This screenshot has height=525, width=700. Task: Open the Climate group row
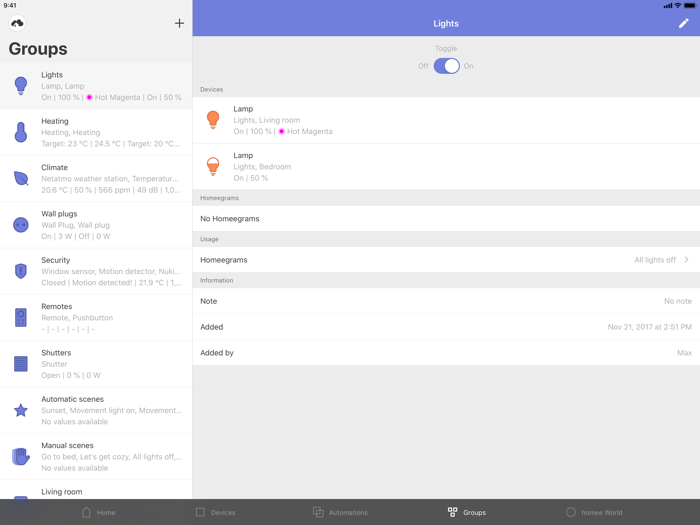[96, 179]
